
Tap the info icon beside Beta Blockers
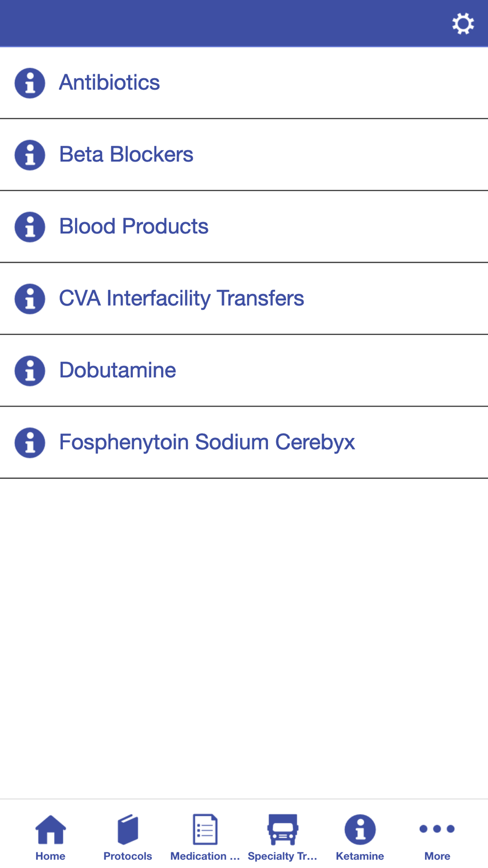(x=30, y=155)
